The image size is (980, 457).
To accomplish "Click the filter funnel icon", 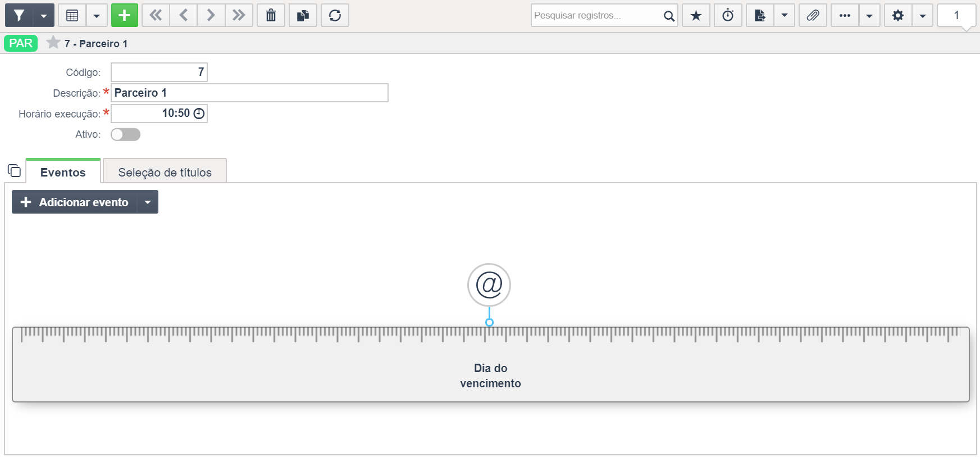I will 19,15.
